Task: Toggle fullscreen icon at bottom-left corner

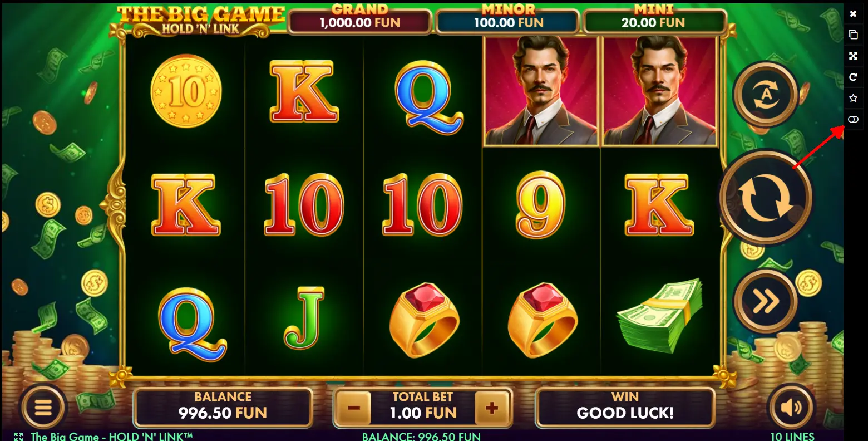Action: pos(18,437)
